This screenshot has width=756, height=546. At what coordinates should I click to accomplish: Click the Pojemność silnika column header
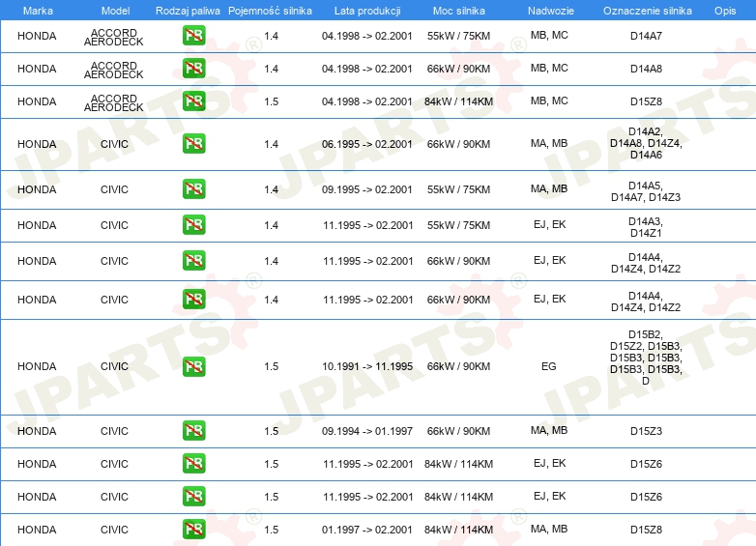[270, 11]
